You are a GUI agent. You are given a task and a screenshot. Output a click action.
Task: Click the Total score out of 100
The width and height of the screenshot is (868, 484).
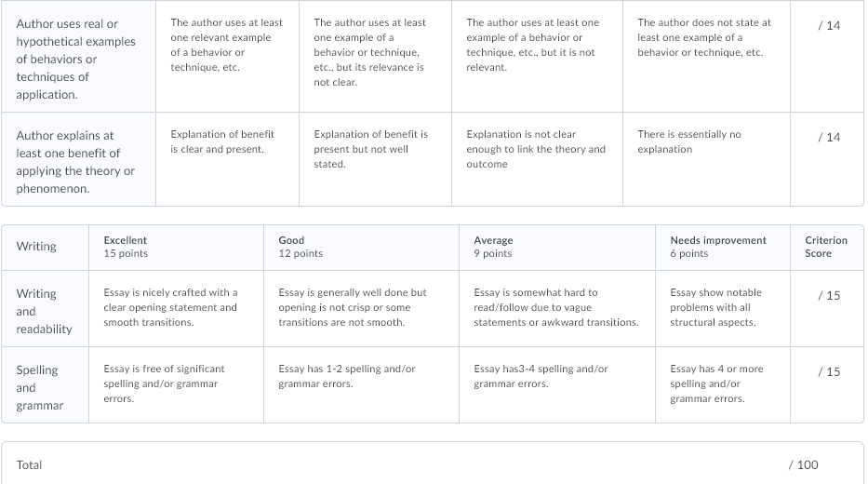pos(803,465)
